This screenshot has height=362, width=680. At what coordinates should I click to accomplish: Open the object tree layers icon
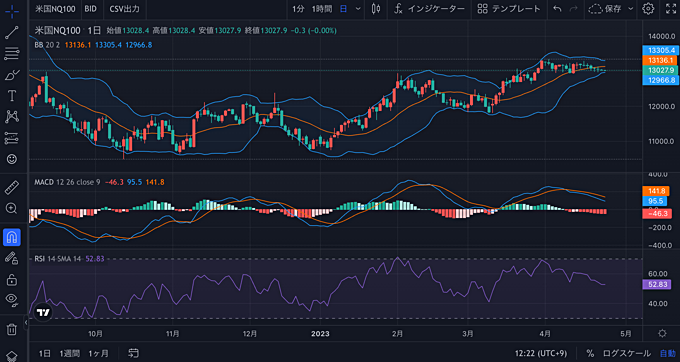(x=12, y=356)
